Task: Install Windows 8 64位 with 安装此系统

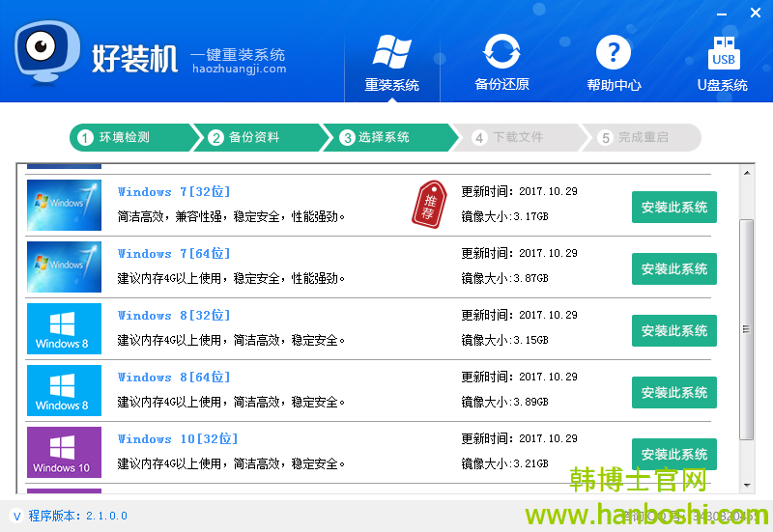Action: click(x=673, y=393)
